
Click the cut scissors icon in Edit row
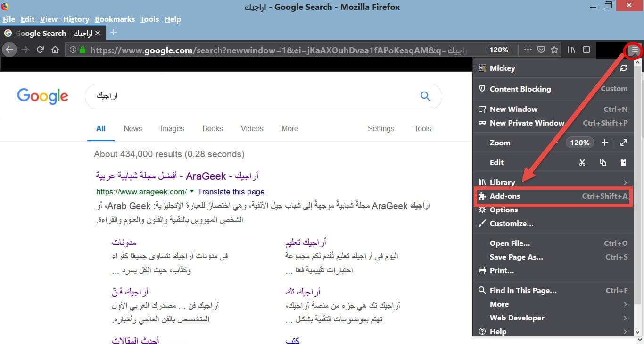click(x=582, y=162)
